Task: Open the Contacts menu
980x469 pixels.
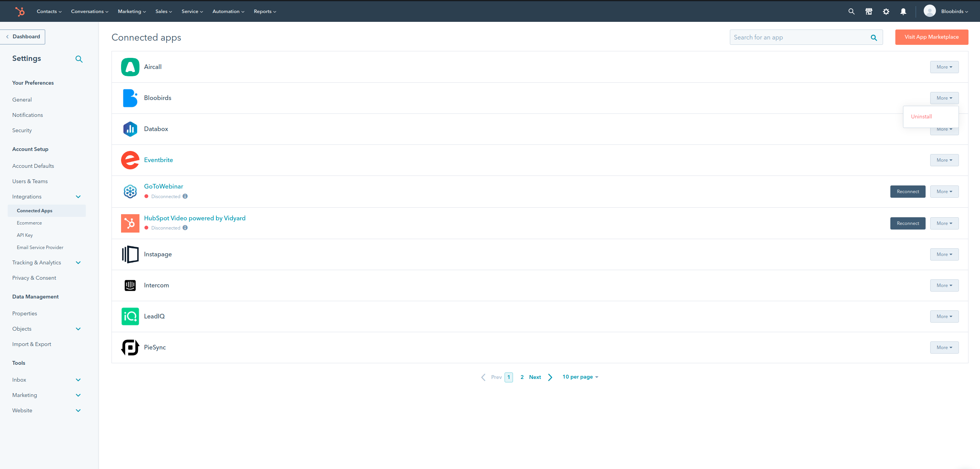Action: click(49, 11)
